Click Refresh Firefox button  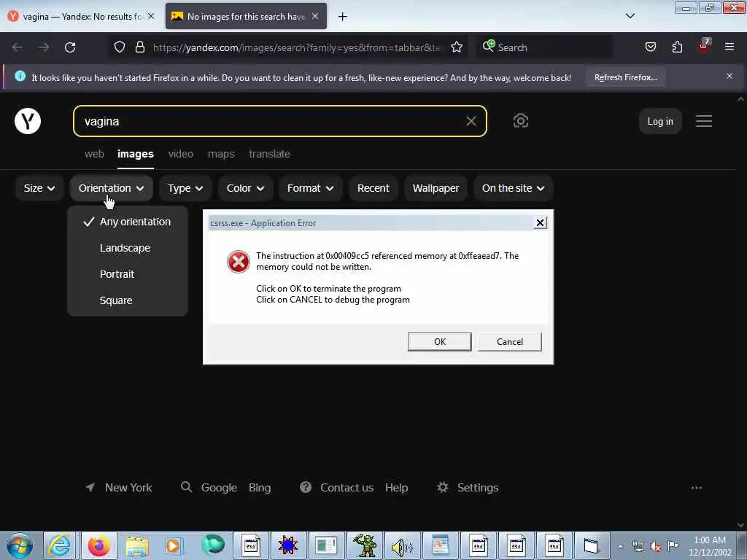(625, 77)
